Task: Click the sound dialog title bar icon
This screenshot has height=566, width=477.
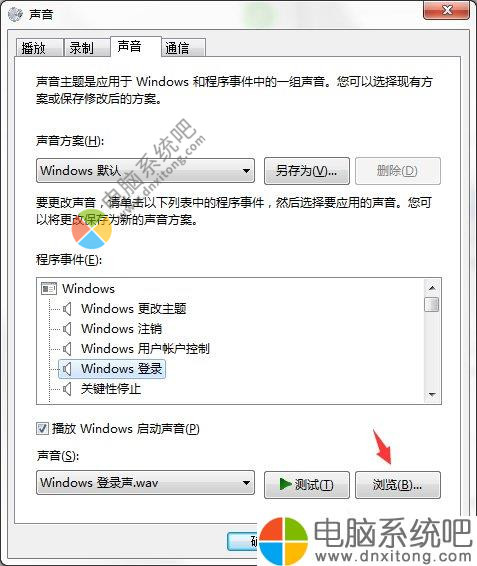Action: point(15,14)
